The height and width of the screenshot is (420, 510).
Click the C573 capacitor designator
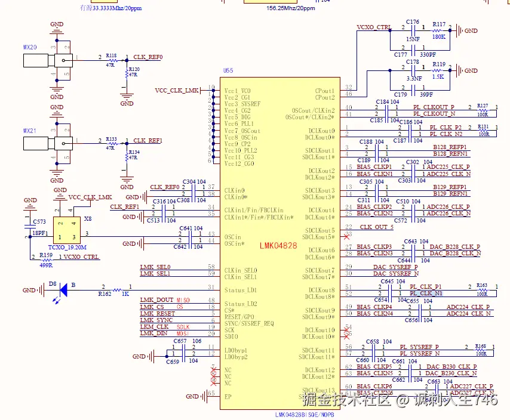(x=39, y=221)
